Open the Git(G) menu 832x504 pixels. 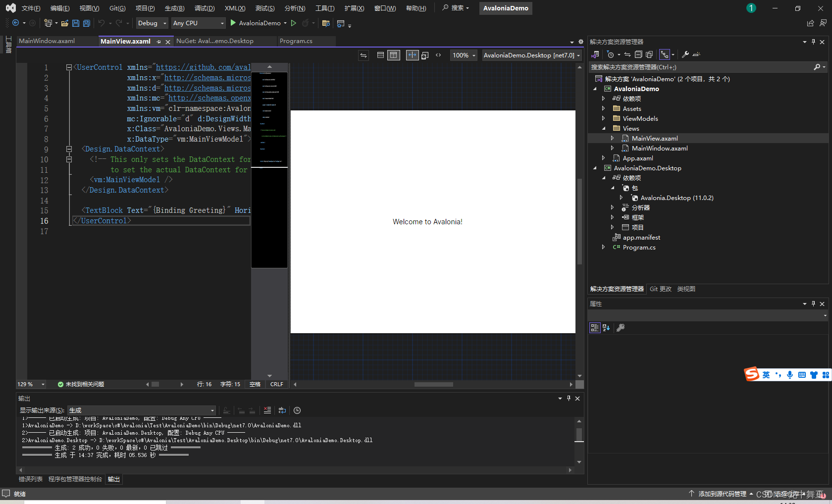[117, 8]
